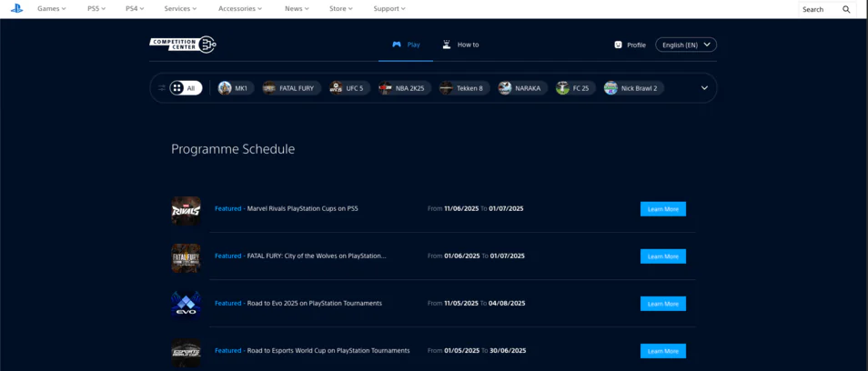Image resolution: width=868 pixels, height=371 pixels.
Task: Click FATAL FURY: City of the Wolves title
Action: 317,256
